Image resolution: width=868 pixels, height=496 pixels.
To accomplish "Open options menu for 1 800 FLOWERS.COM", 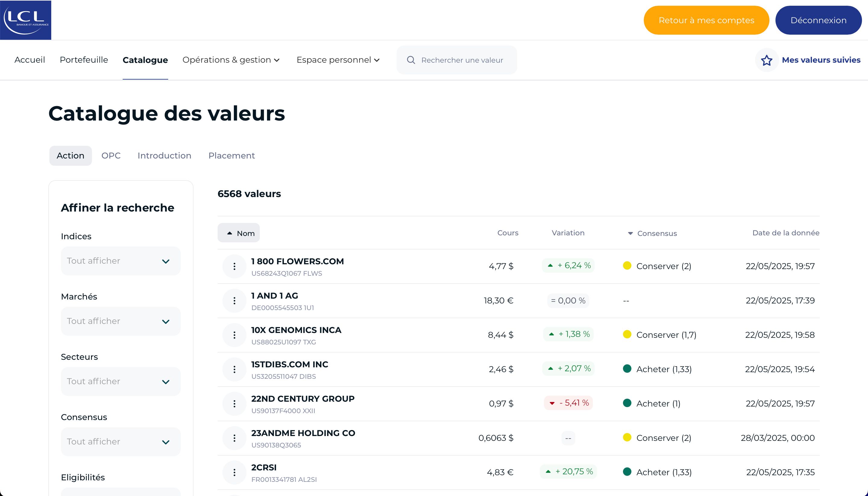I will tap(234, 266).
